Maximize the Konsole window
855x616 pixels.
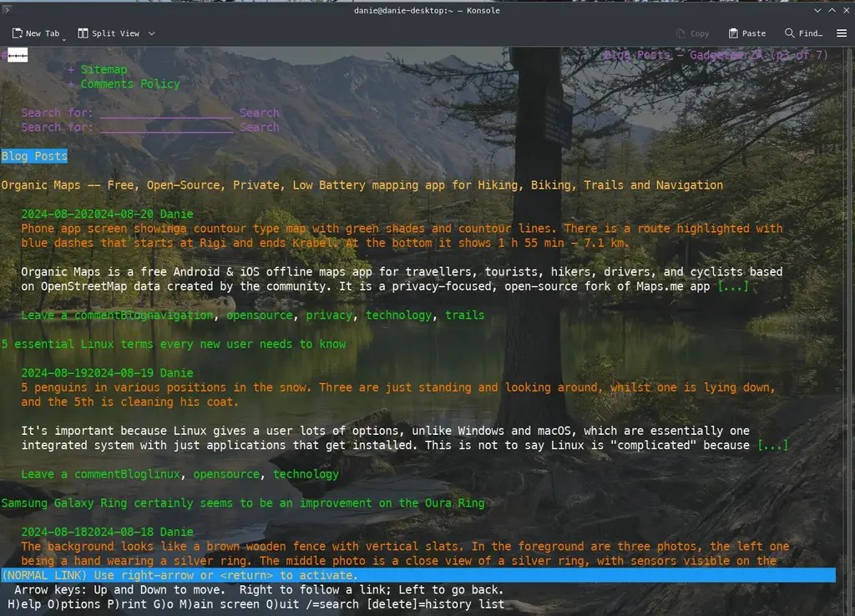(832, 10)
